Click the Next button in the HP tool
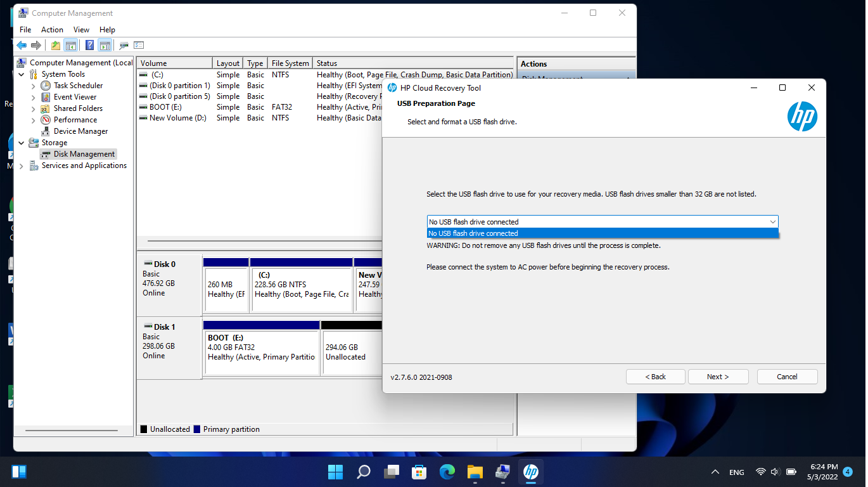Image resolution: width=868 pixels, height=487 pixels. click(x=718, y=376)
